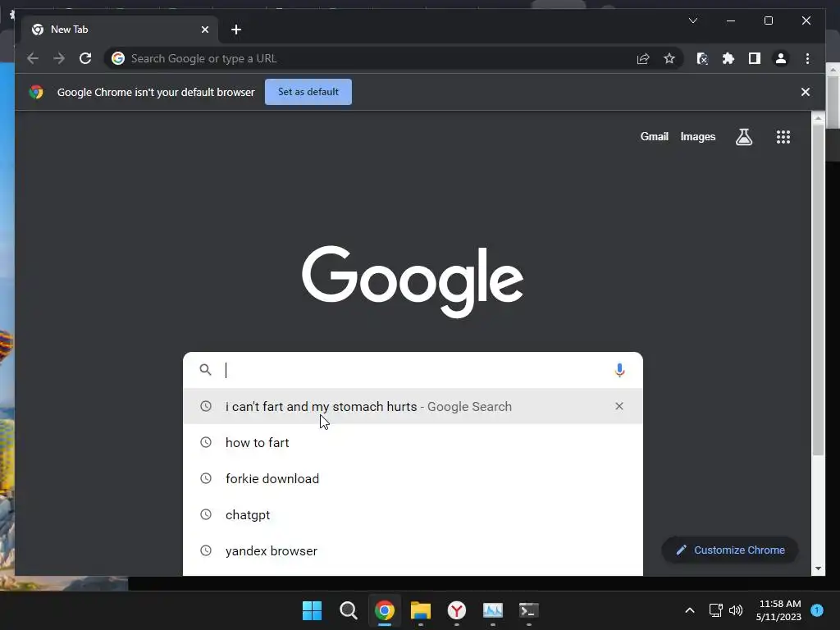Choose the "forkie download" suggestion
840x630 pixels.
[x=413, y=478]
